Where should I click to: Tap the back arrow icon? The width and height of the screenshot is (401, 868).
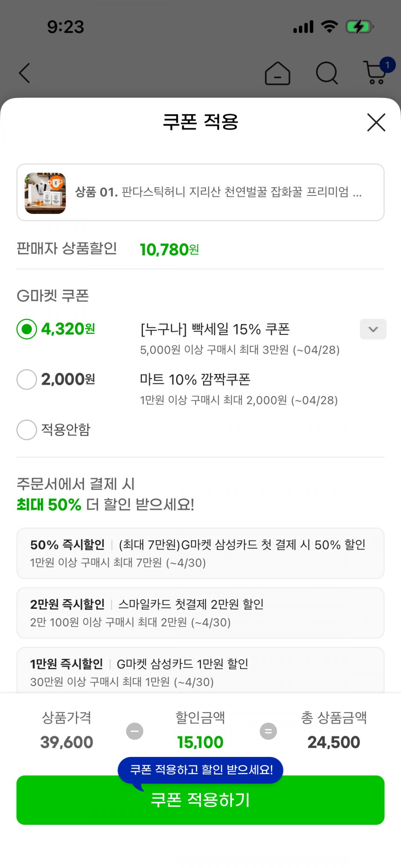25,73
